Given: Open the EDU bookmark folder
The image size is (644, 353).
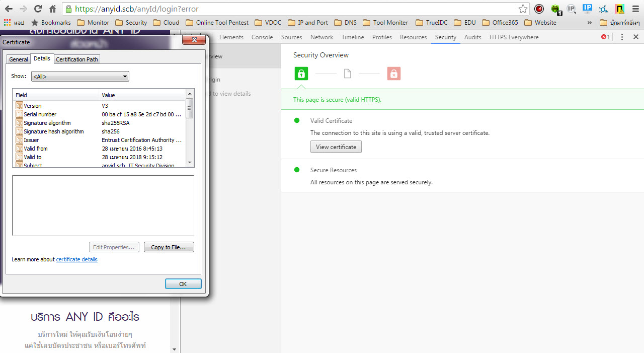Looking at the screenshot, I should [465, 22].
